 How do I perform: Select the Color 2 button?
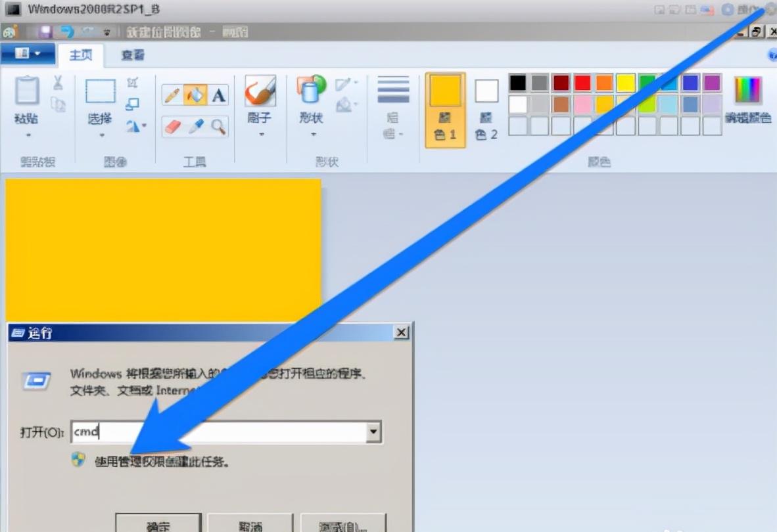click(x=486, y=110)
